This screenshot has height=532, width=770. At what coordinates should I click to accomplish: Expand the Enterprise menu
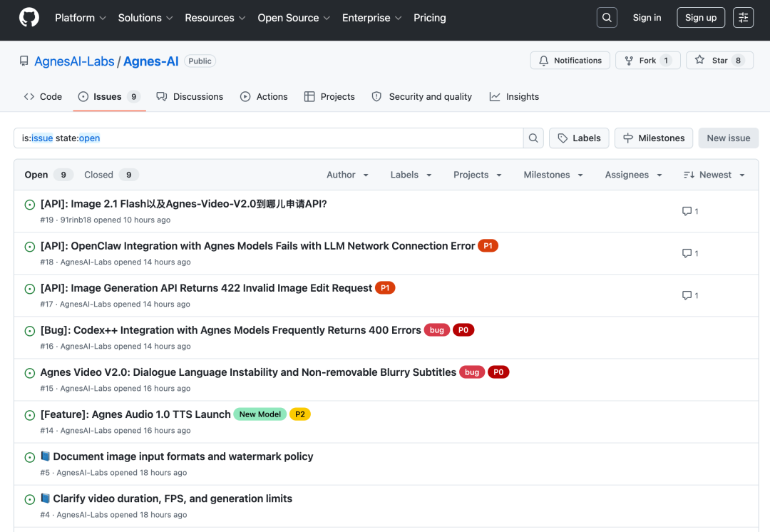[x=371, y=18]
